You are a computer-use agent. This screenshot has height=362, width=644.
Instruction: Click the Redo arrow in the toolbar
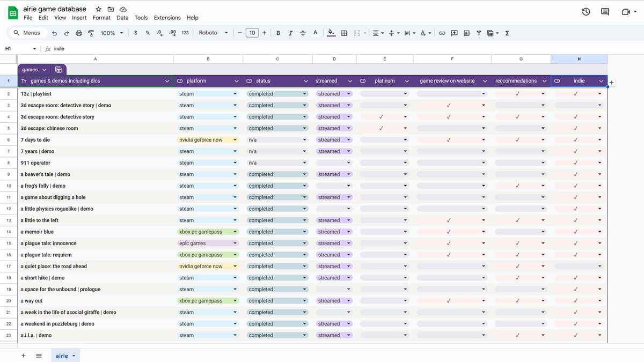pyautogui.click(x=67, y=33)
